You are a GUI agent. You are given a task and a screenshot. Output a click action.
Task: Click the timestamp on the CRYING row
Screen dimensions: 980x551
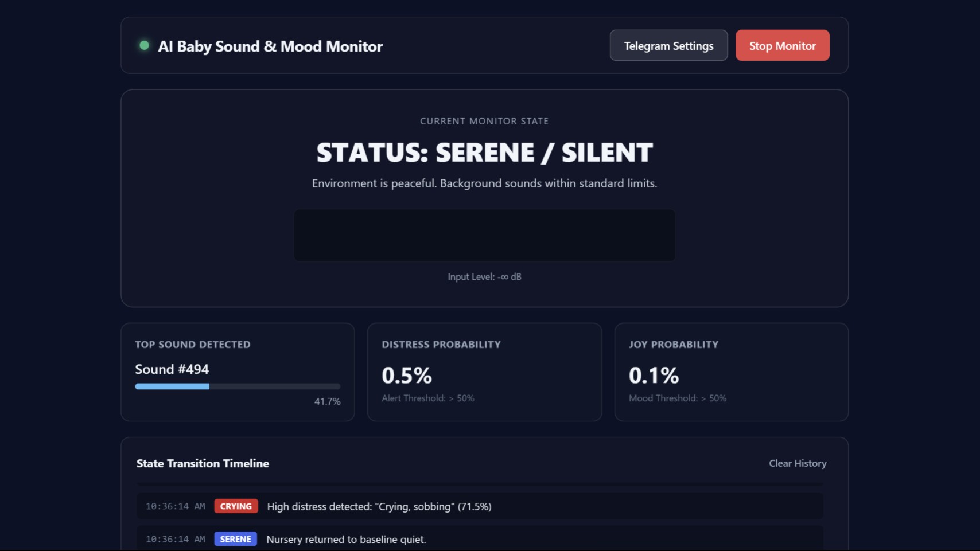176,506
